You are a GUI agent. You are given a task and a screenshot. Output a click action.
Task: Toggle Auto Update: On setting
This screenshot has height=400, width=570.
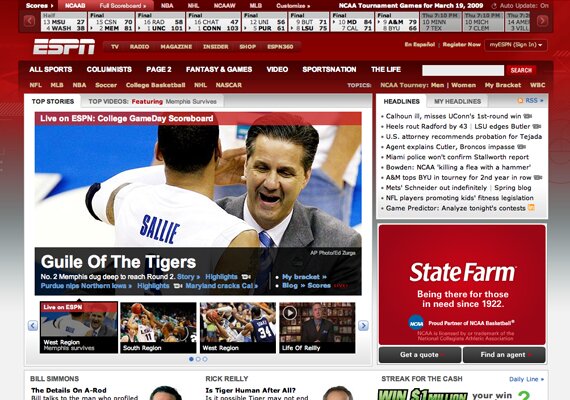[x=524, y=6]
